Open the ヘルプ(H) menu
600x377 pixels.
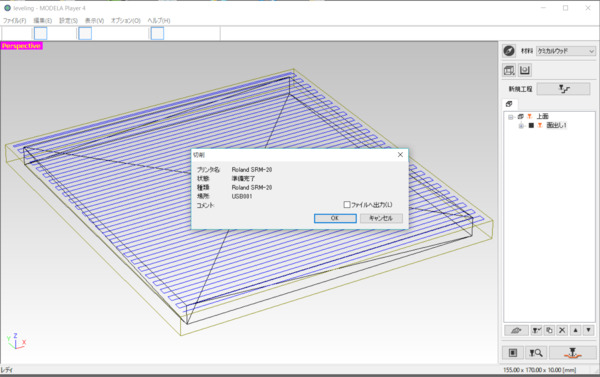tap(159, 21)
